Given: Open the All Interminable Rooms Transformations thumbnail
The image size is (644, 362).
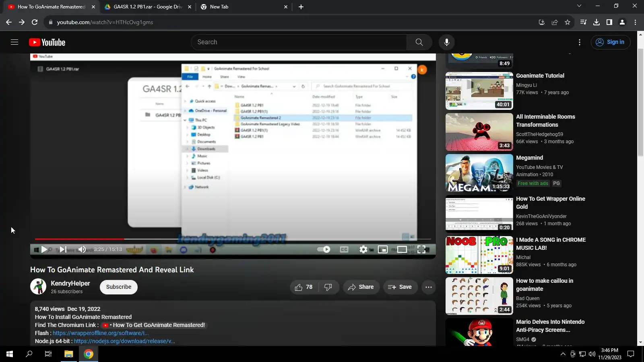Looking at the screenshot, I should tap(479, 132).
